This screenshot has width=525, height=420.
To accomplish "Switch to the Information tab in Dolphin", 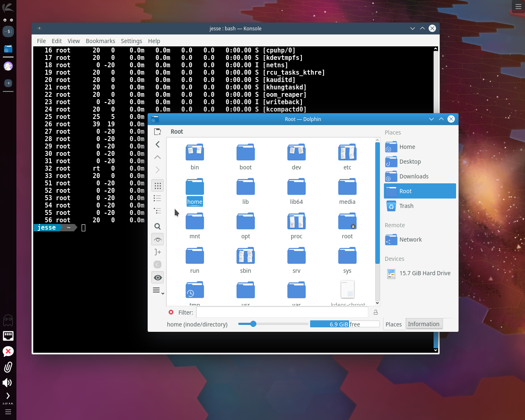I will (424, 324).
